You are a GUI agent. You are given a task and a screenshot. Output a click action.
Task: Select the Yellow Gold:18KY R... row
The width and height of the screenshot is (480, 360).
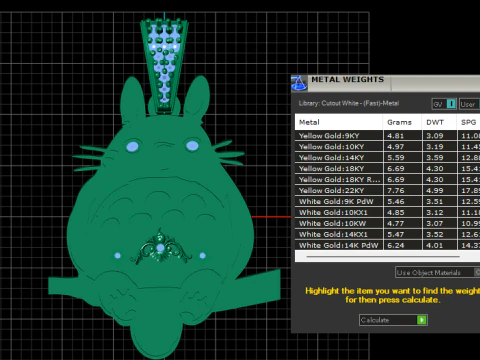387,180
